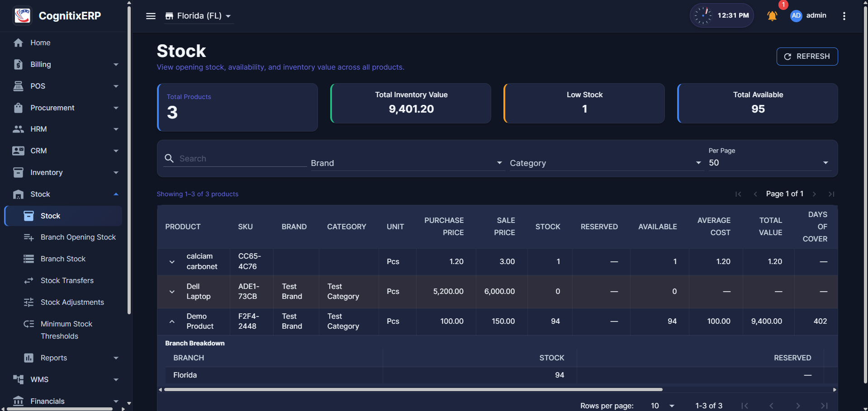
Task: Click the WMS icon in sidebar
Action: click(x=18, y=379)
